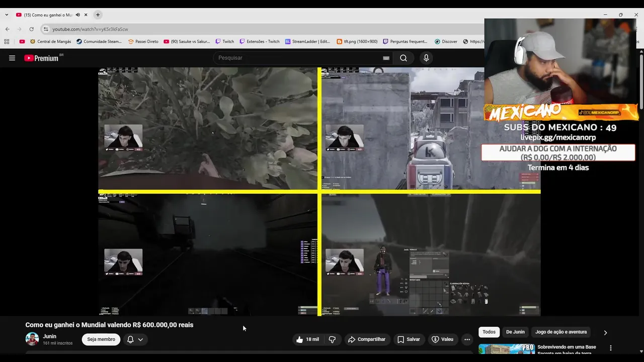This screenshot has width=644, height=362.
Task: Open the YouTube guide hamburger menu
Action: pyautogui.click(x=12, y=58)
